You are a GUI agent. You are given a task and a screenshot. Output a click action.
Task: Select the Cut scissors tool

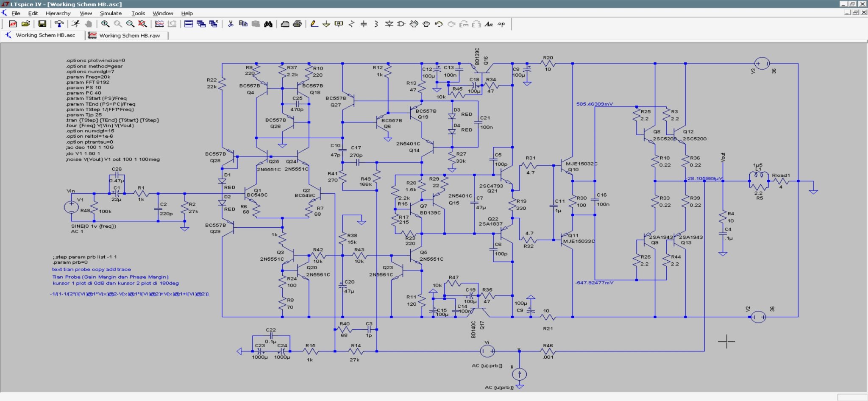click(231, 24)
